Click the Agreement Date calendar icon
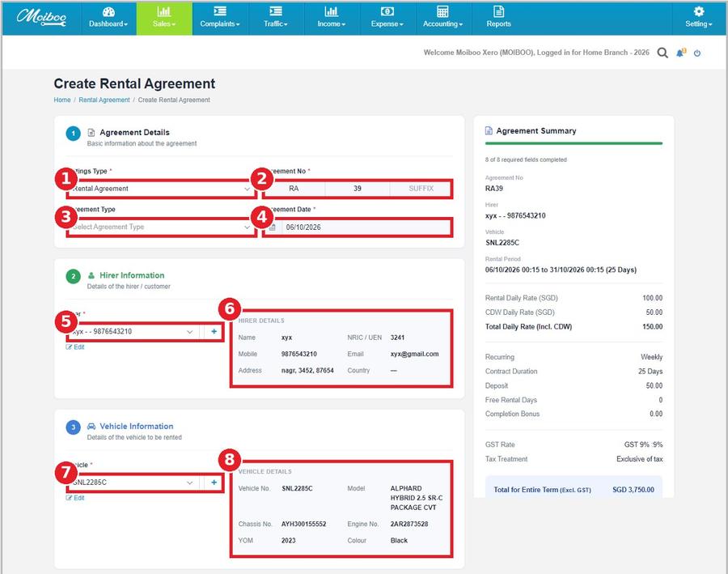 pos(273,227)
